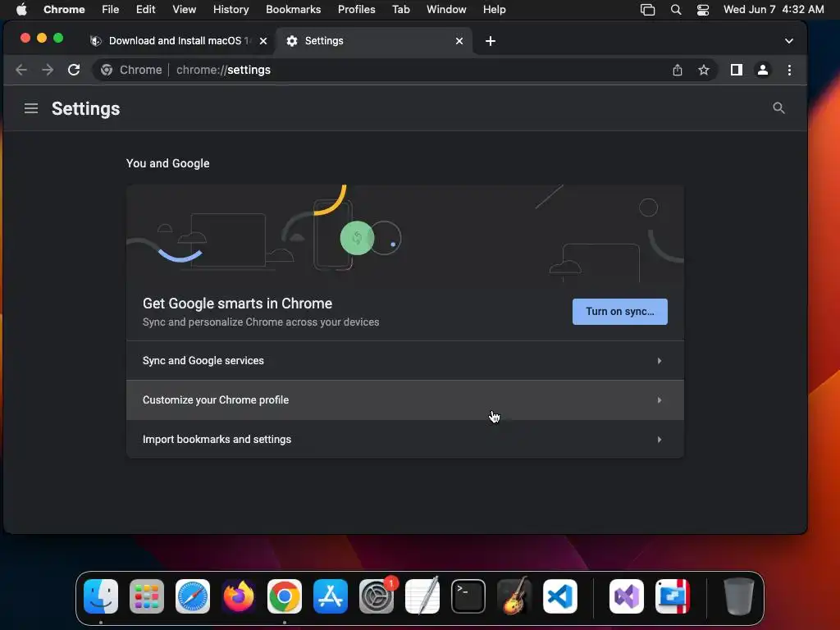Click the browser back arrow

(x=21, y=70)
